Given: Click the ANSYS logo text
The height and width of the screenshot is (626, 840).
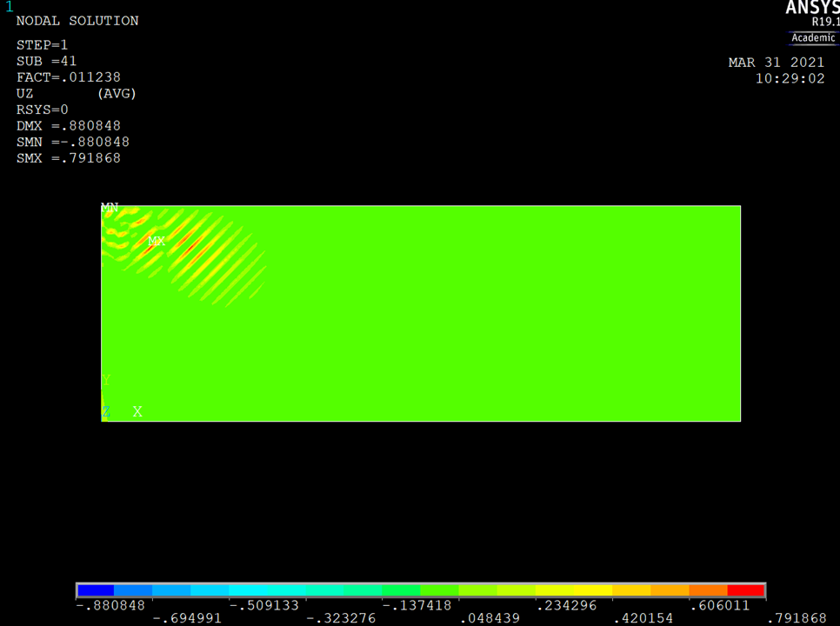Looking at the screenshot, I should 812,8.
